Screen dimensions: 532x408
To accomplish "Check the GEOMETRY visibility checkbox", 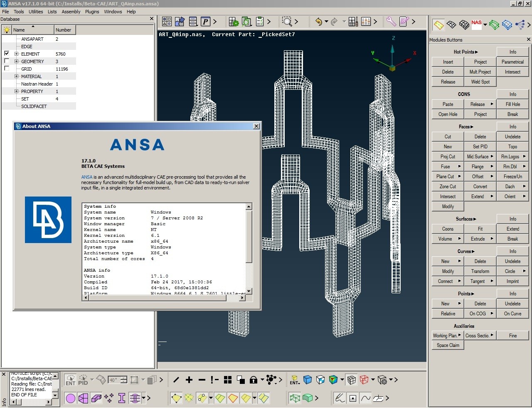I will coord(7,61).
